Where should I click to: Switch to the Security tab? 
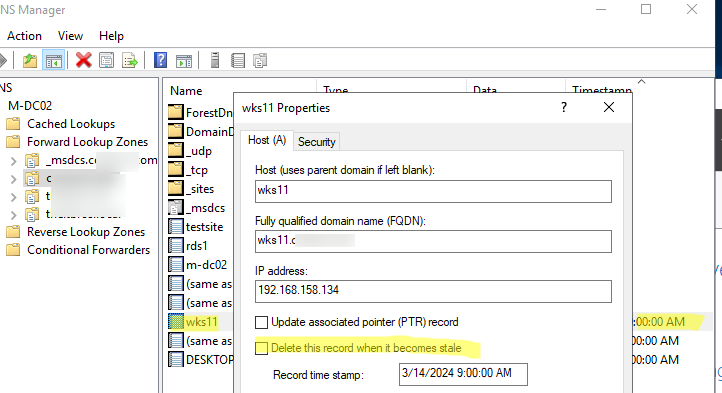pyautogui.click(x=316, y=142)
